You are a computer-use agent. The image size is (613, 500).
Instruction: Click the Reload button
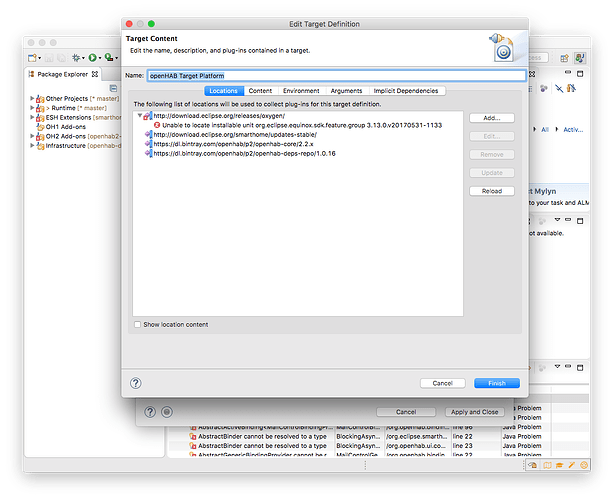coord(492,191)
